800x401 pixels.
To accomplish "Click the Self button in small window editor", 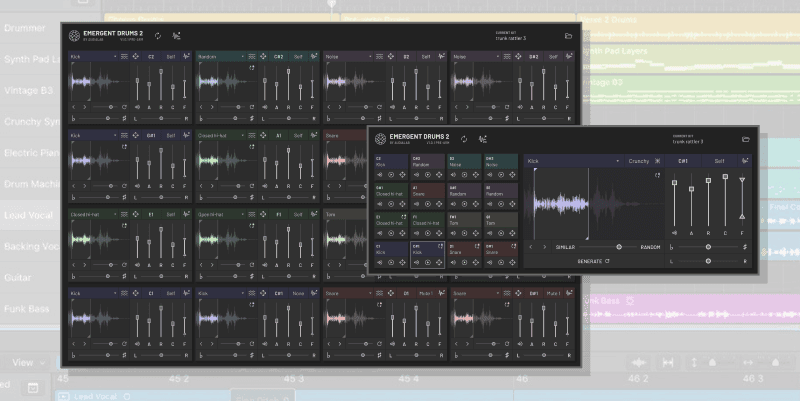I will coord(719,161).
